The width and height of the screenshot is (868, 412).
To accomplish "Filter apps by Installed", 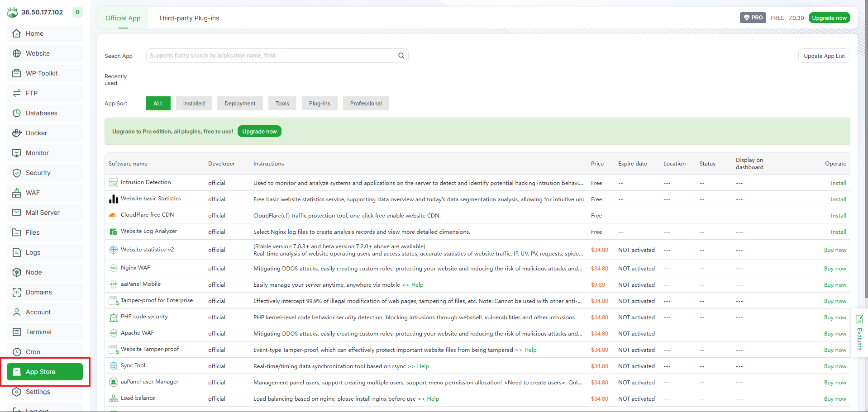I will click(x=194, y=104).
